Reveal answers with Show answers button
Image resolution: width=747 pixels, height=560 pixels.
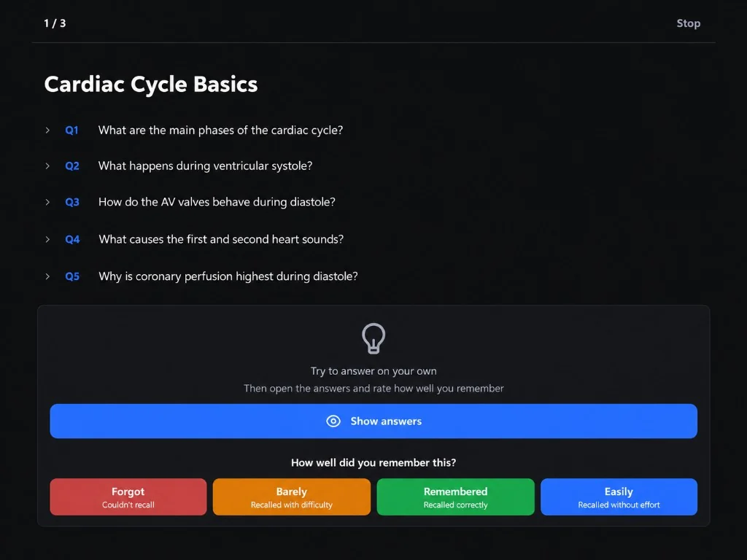(x=373, y=421)
